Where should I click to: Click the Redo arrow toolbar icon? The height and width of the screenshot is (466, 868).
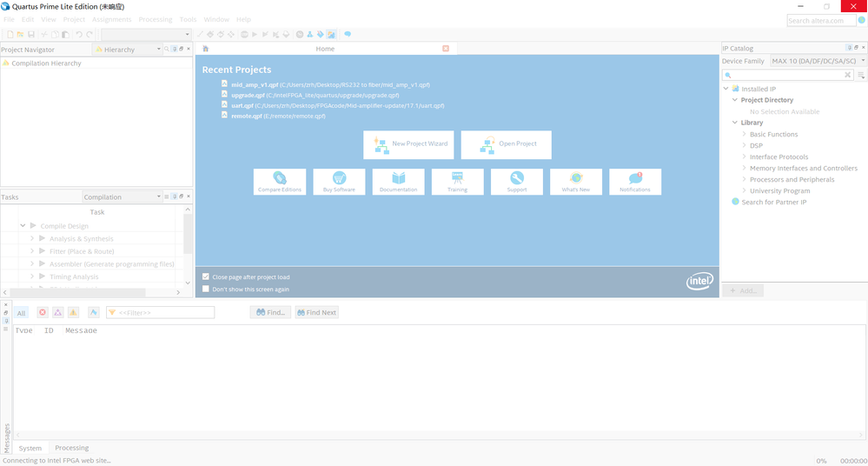[89, 35]
